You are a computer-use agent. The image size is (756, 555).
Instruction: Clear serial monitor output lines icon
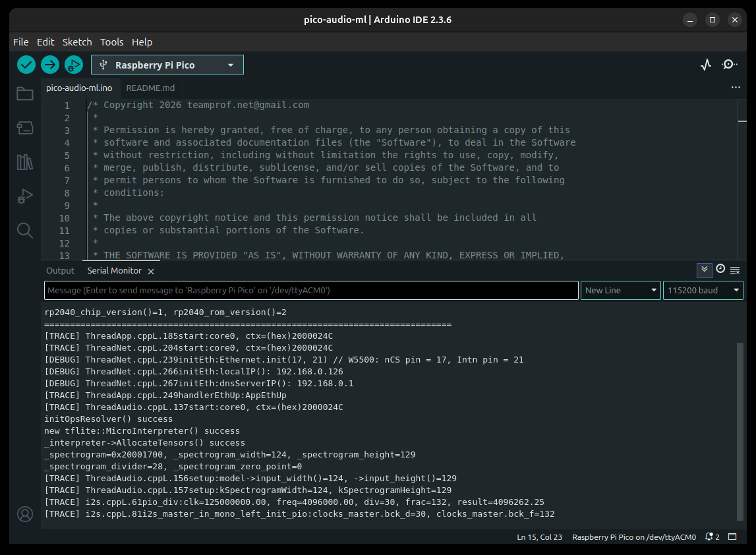click(x=735, y=270)
